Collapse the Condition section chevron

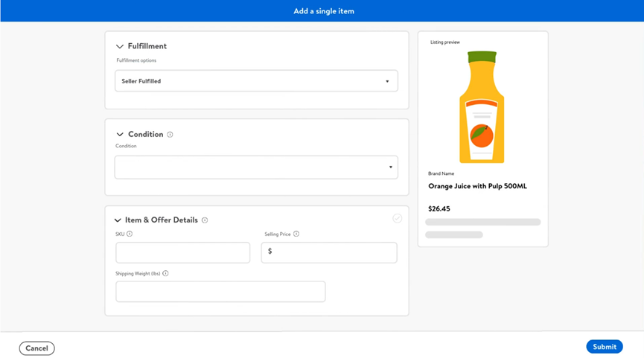pos(120,135)
